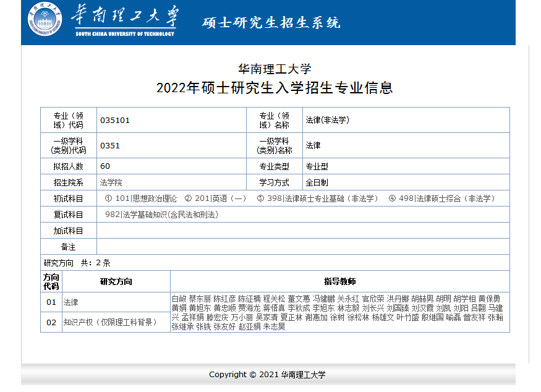Click advisor name 刘汉霞

[423, 308]
